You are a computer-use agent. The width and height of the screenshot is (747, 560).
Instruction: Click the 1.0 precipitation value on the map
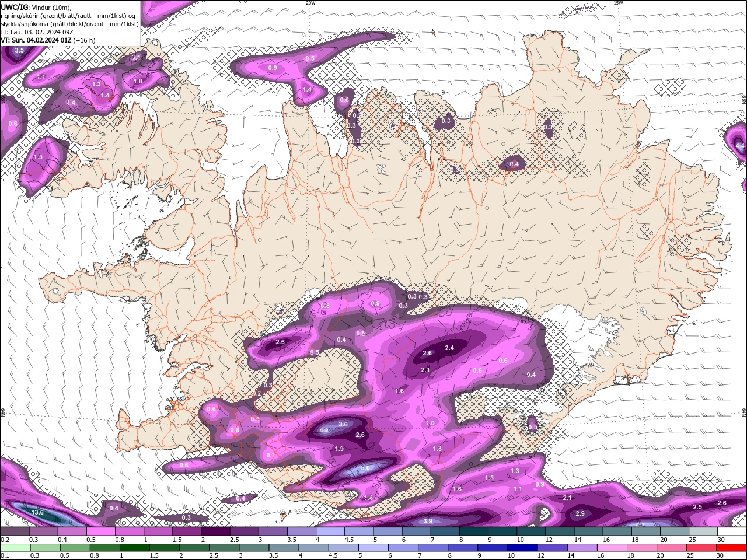click(431, 423)
